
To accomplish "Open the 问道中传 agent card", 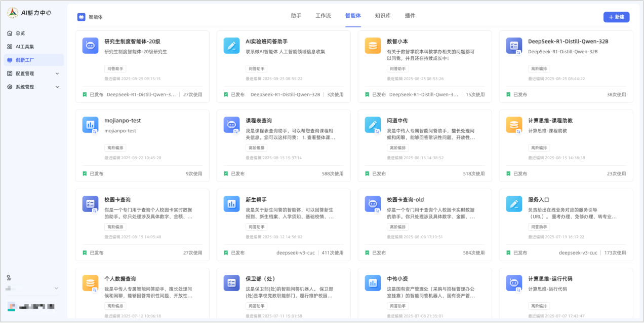I will pyautogui.click(x=424, y=145).
